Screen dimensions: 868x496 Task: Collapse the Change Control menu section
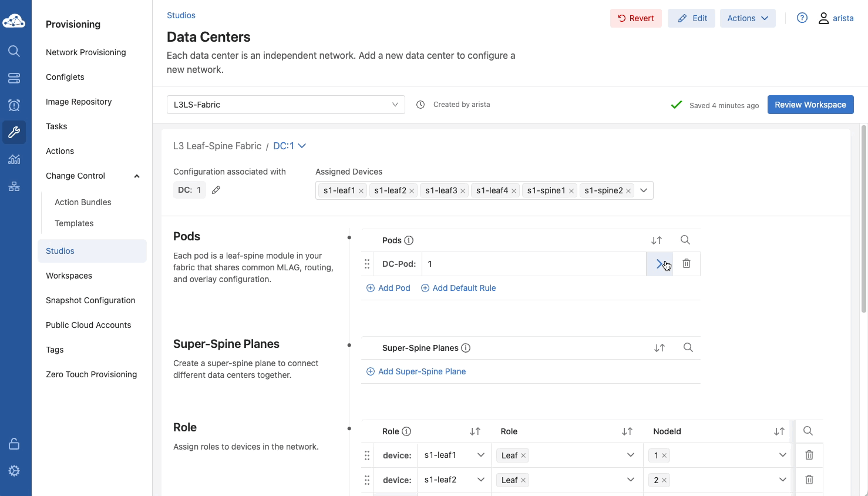pos(137,176)
